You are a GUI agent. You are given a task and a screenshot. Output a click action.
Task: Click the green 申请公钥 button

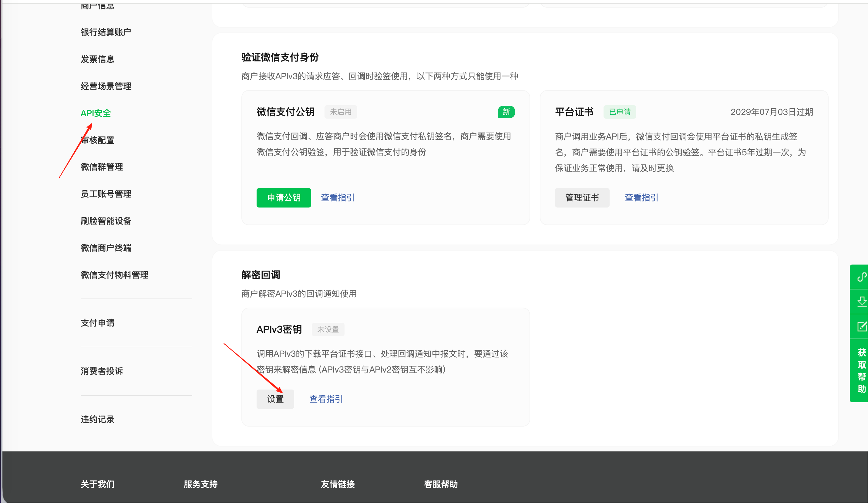click(x=284, y=198)
